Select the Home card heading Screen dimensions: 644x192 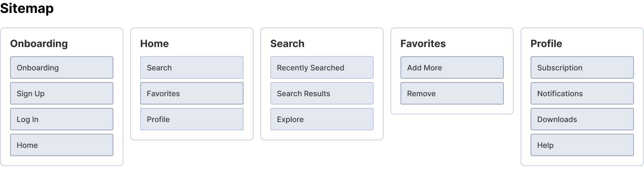point(154,44)
